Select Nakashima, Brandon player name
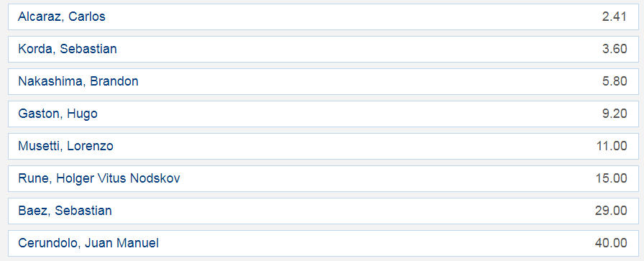644x261 pixels. [78, 81]
